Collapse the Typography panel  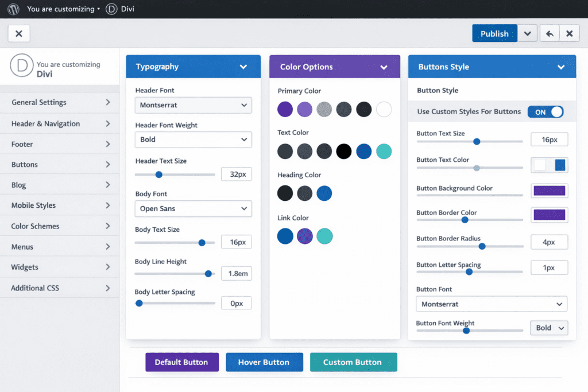(245, 67)
